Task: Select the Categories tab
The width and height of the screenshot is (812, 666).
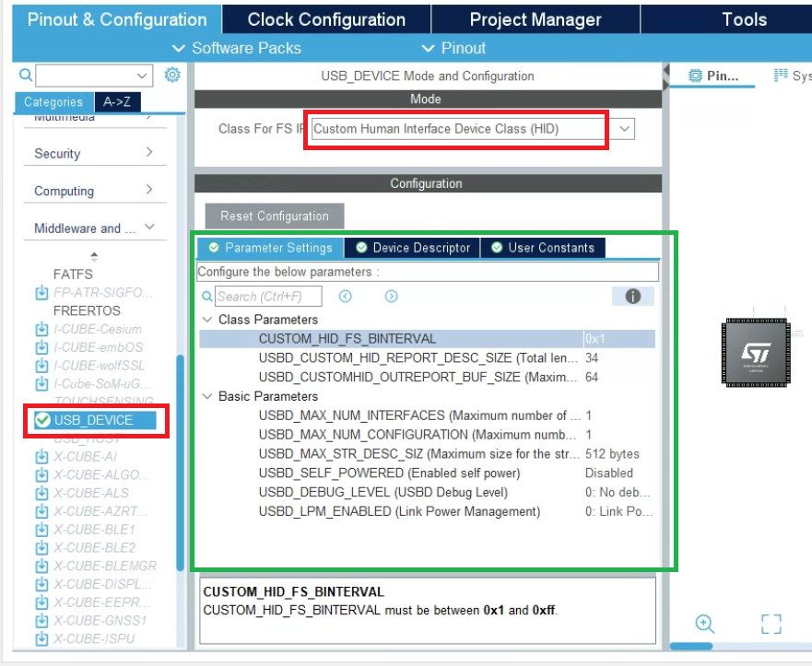Action: coord(53,102)
